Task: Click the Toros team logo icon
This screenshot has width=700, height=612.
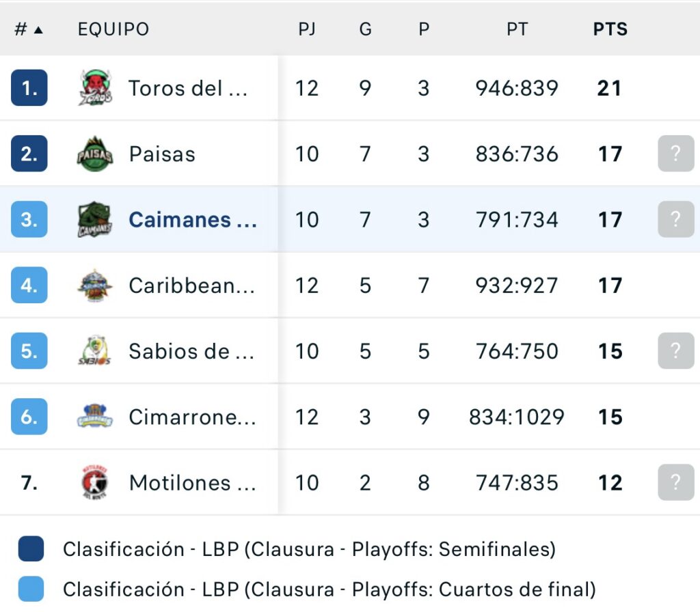Action: [95, 88]
